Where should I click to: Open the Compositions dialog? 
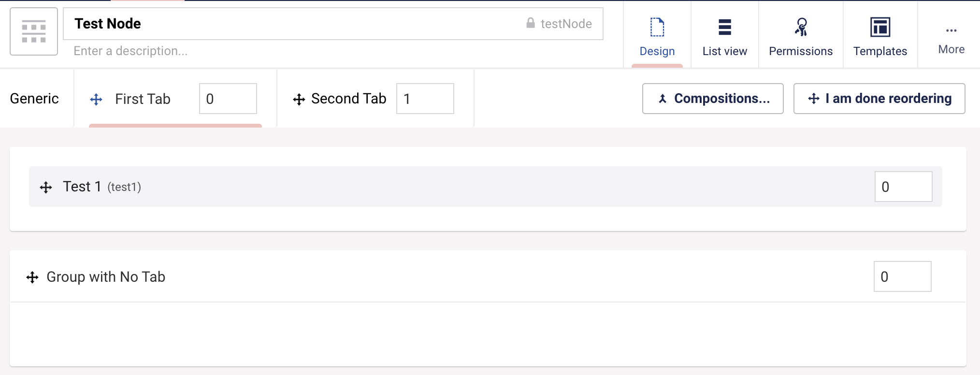[712, 99]
